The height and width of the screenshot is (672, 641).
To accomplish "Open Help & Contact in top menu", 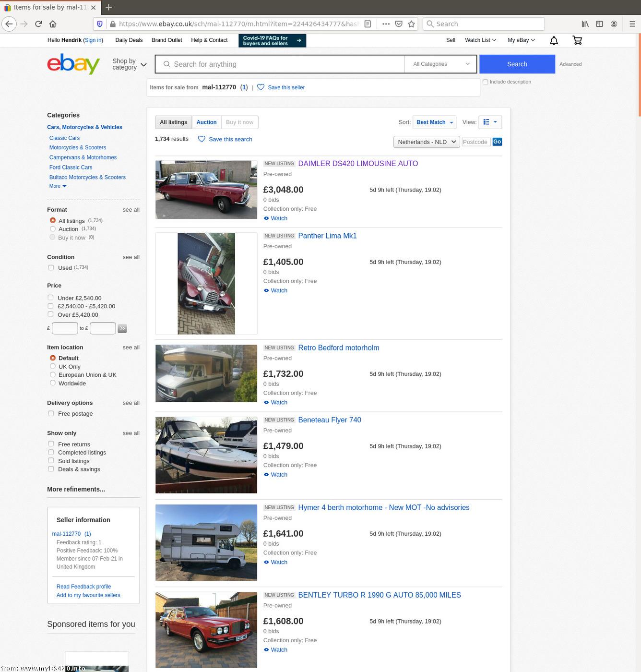I will tap(209, 40).
